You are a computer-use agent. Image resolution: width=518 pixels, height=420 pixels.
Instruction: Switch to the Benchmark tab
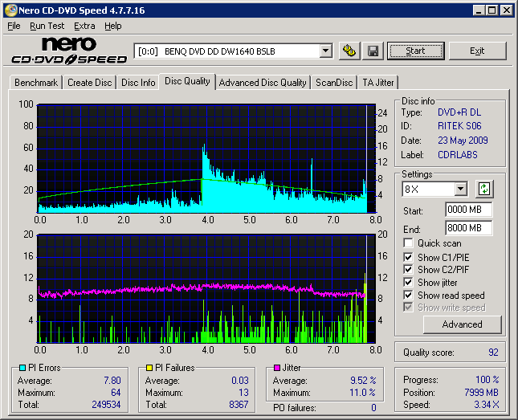pos(36,82)
